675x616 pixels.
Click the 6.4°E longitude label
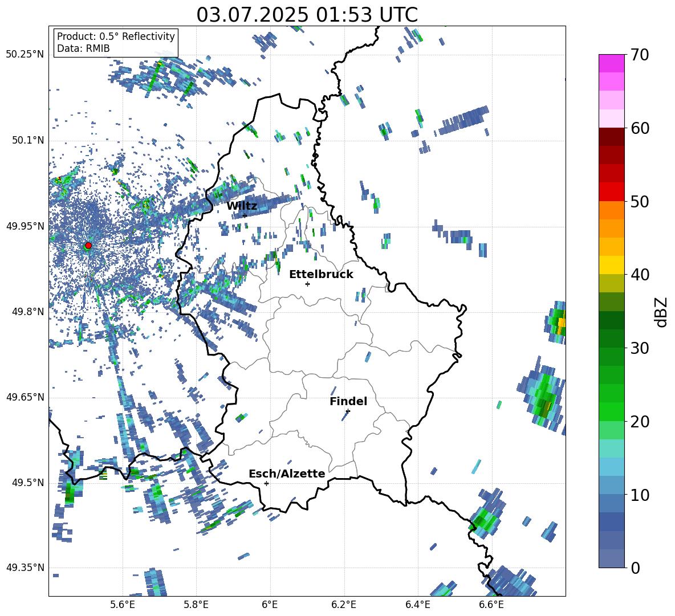pyautogui.click(x=417, y=605)
